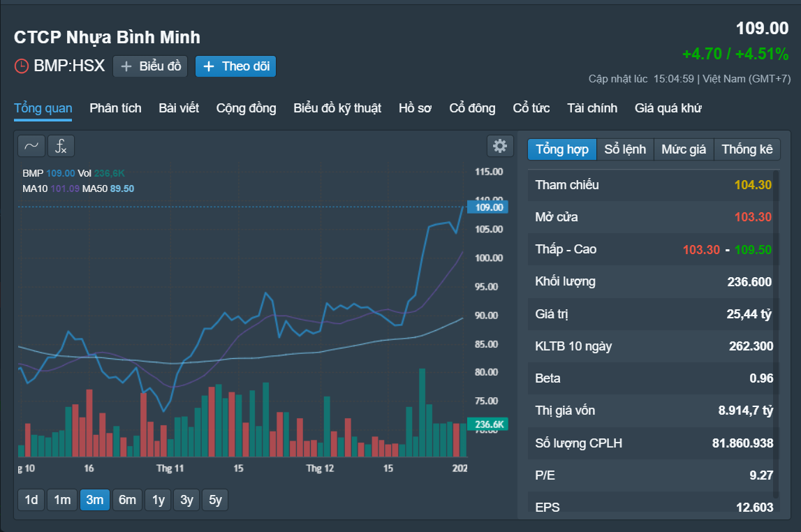Click the Giá trị 25,44 tỷ value
Screen dimensions: 801x532
[x=749, y=314]
